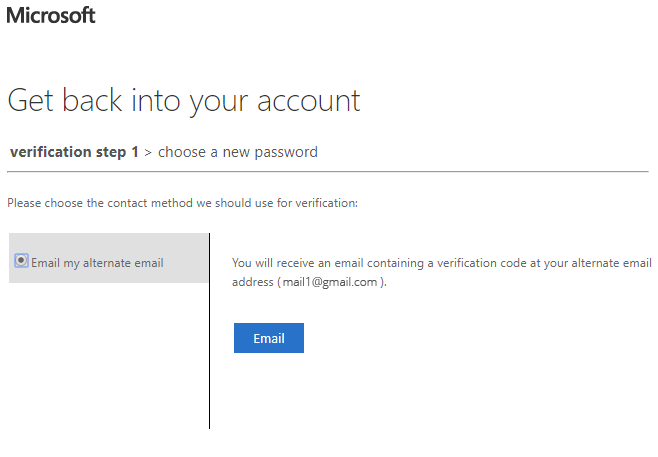Viewport: 658px width, 457px height.
Task: Click the word 'address' before the email
Action: click(x=253, y=282)
